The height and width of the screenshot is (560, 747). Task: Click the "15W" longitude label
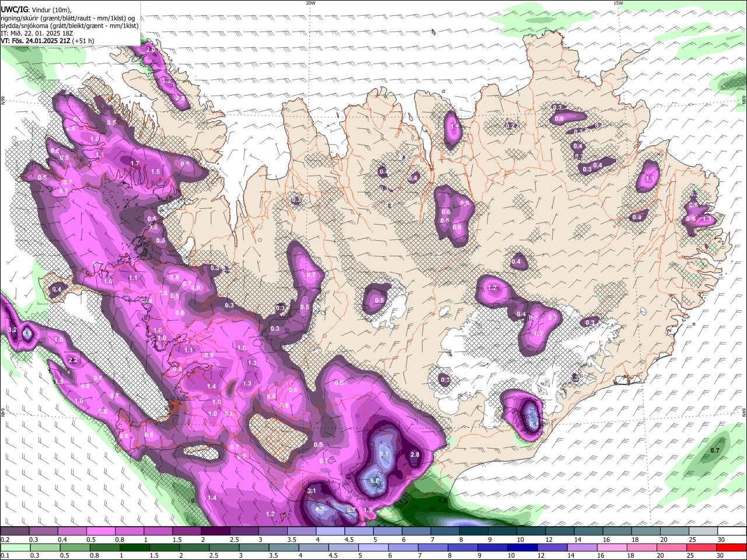(x=618, y=3)
